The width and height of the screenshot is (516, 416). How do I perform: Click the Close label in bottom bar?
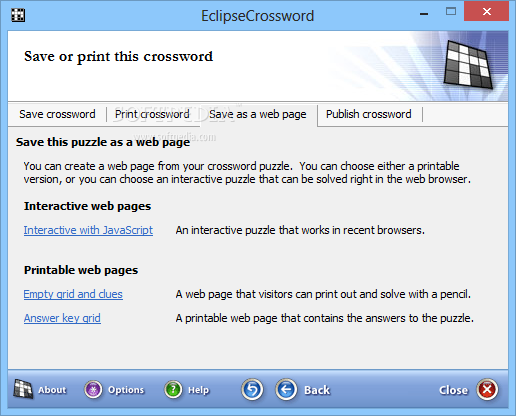(x=453, y=390)
